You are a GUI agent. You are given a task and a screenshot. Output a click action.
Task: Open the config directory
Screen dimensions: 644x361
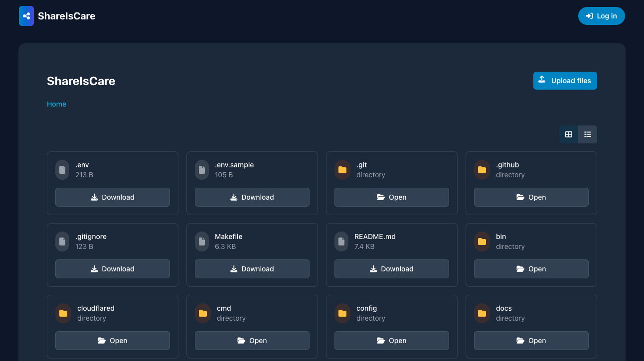(x=391, y=341)
